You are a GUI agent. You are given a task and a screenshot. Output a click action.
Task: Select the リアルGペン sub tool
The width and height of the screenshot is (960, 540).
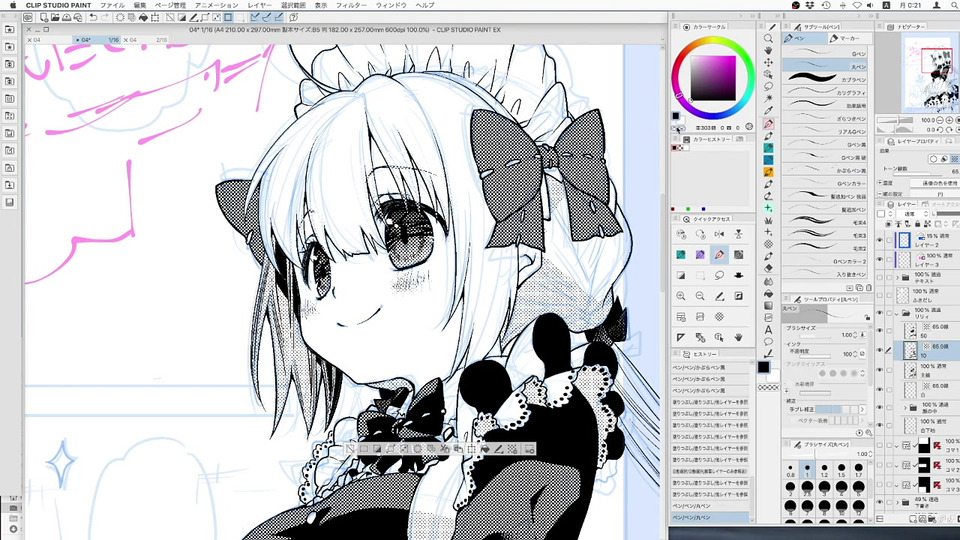(827, 131)
